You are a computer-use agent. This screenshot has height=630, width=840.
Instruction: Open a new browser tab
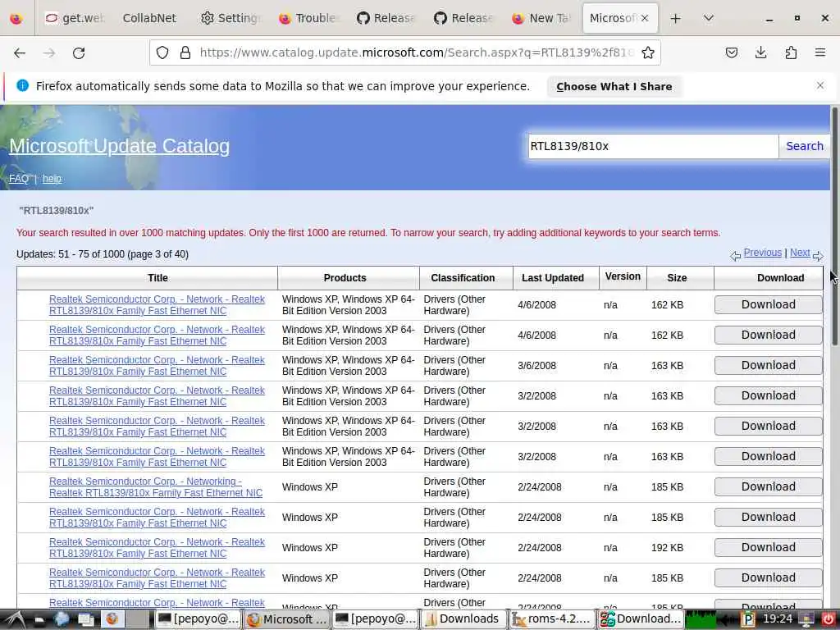(x=676, y=18)
